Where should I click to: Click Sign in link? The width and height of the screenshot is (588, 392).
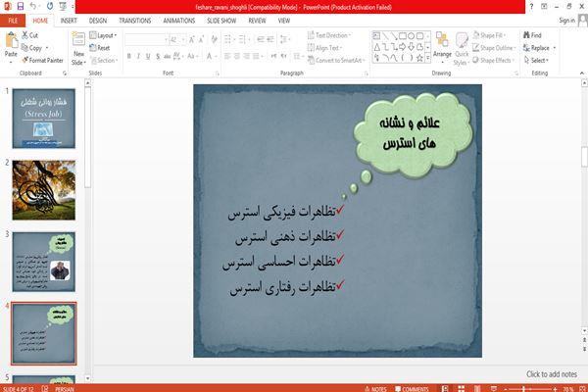point(566,21)
